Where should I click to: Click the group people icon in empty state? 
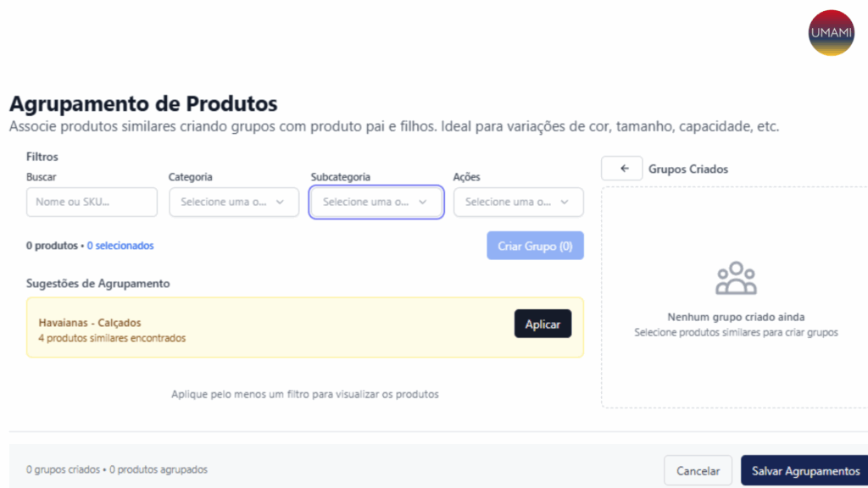736,277
